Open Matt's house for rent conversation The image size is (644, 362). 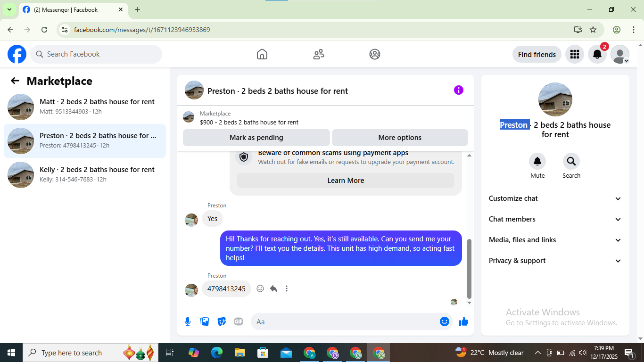coord(85,107)
